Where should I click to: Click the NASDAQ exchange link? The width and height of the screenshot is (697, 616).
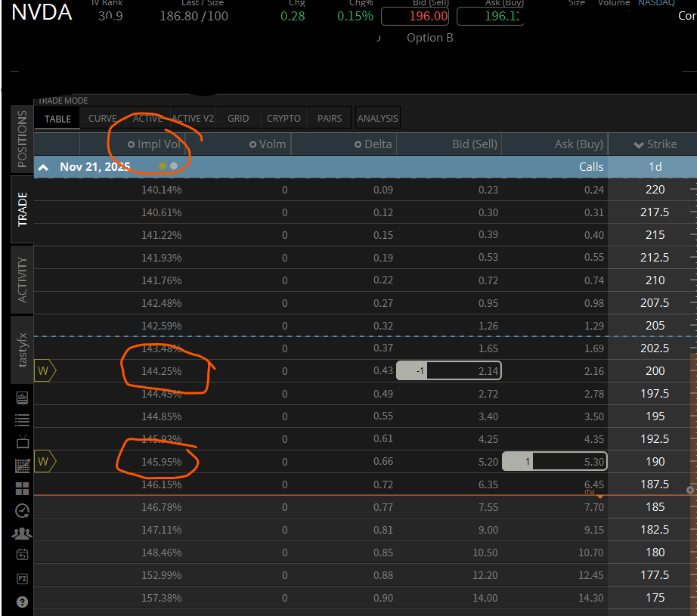click(656, 3)
